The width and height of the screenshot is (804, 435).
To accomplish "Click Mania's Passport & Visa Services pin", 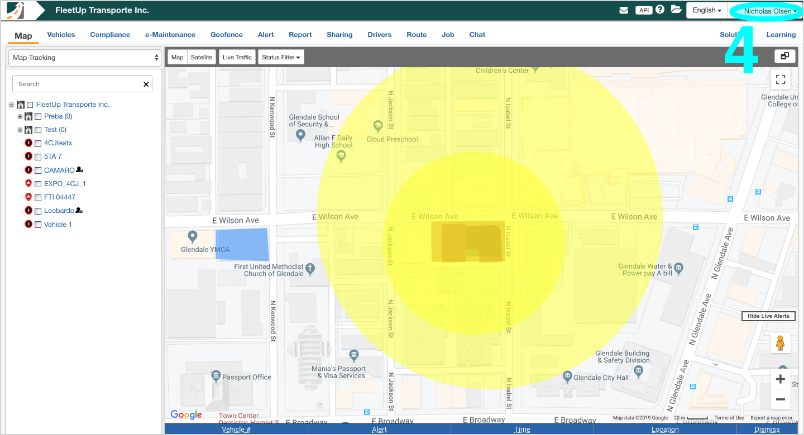I will click(x=353, y=355).
